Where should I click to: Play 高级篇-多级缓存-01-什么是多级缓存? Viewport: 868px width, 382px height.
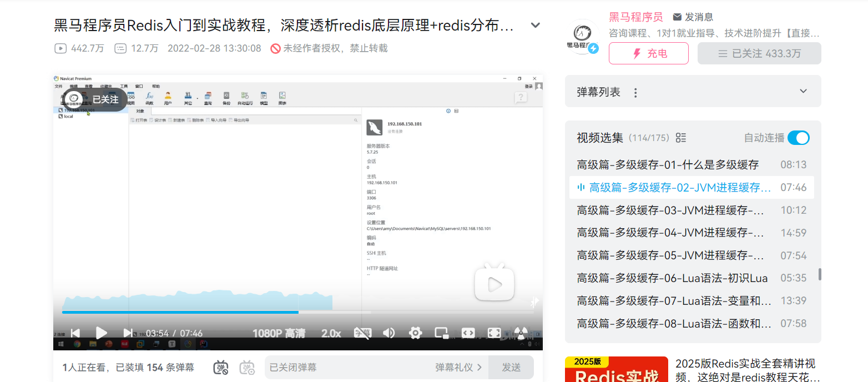point(692,164)
